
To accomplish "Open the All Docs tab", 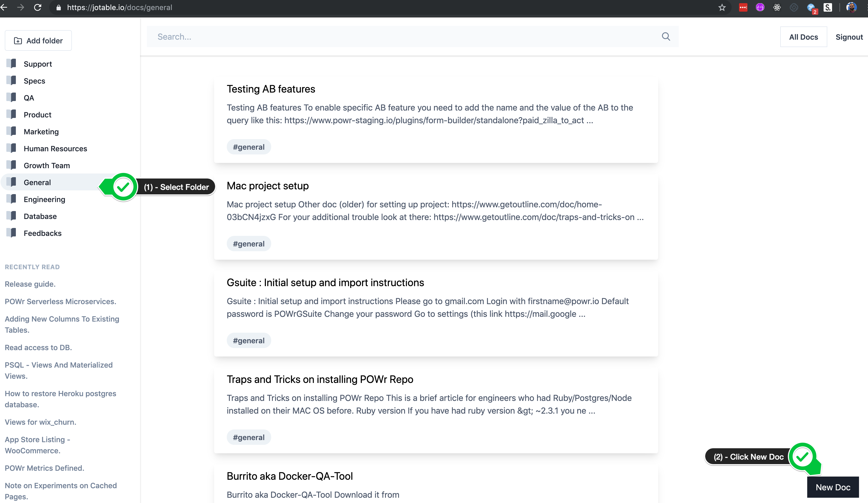I will coord(803,37).
